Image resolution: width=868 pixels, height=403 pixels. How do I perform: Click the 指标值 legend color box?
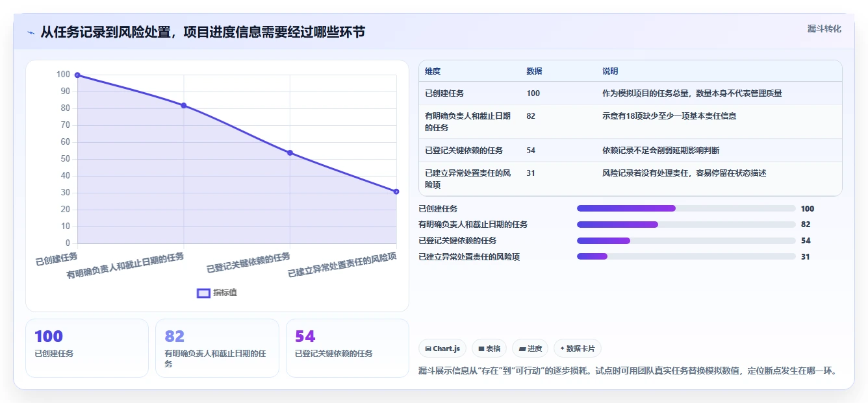[x=203, y=293]
